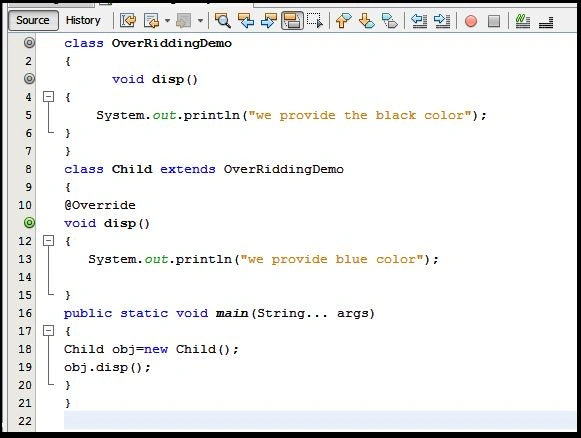
Task: Click line number 10 in gutter
Action: (25, 205)
